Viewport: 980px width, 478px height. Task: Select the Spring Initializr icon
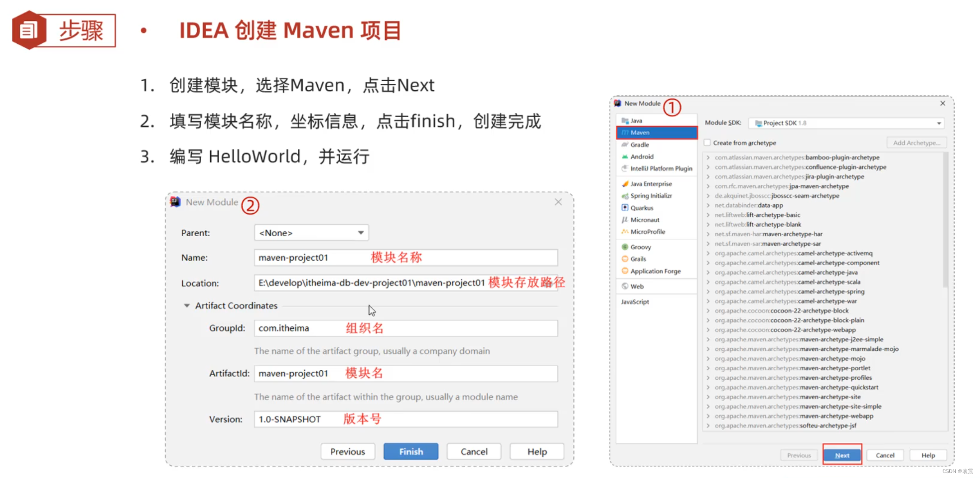point(625,195)
